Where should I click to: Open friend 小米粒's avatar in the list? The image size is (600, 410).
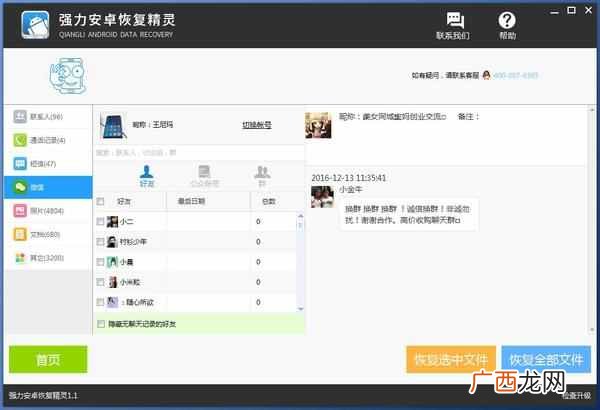pos(112,282)
